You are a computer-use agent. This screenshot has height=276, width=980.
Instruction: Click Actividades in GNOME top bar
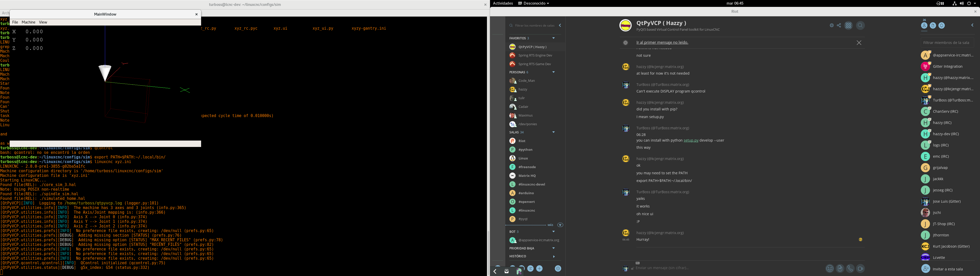click(x=503, y=3)
